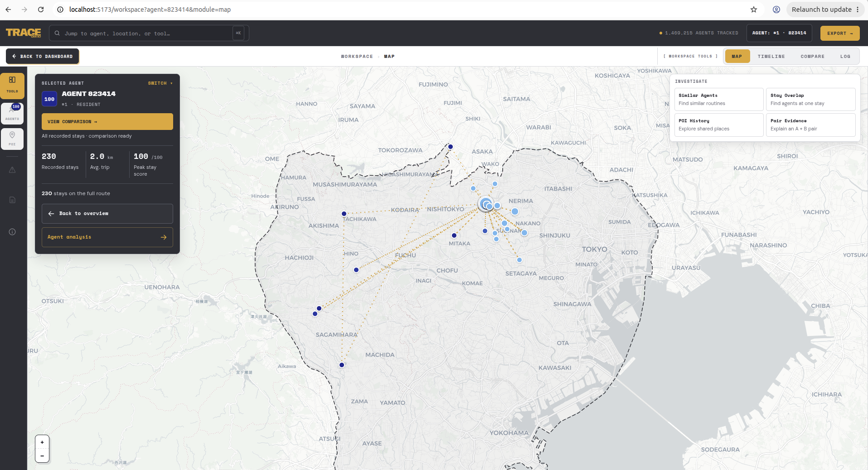Click the browser address bar URL
868x470 pixels.
pos(150,10)
